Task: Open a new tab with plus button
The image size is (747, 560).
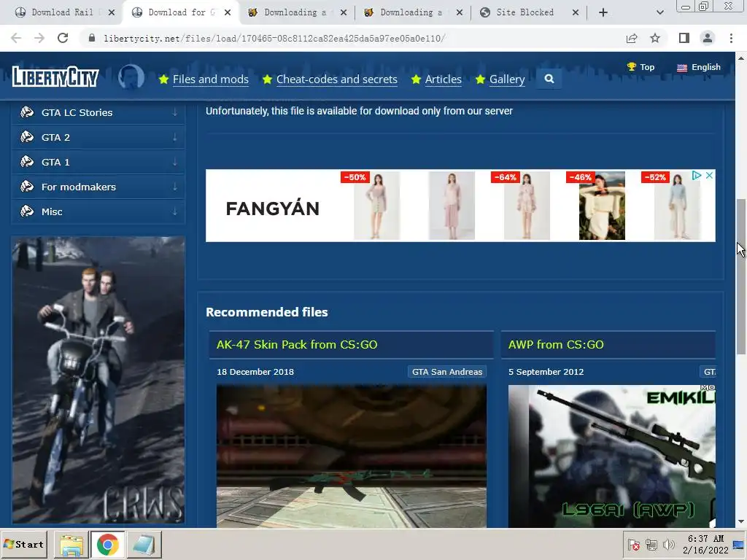Action: point(603,12)
